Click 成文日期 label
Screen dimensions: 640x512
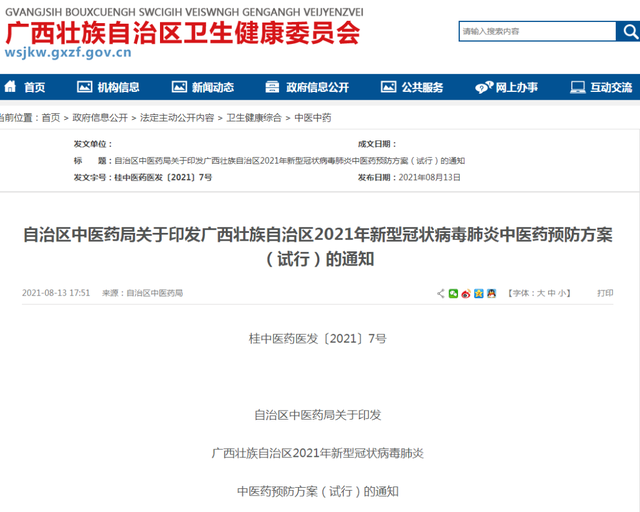coord(378,144)
